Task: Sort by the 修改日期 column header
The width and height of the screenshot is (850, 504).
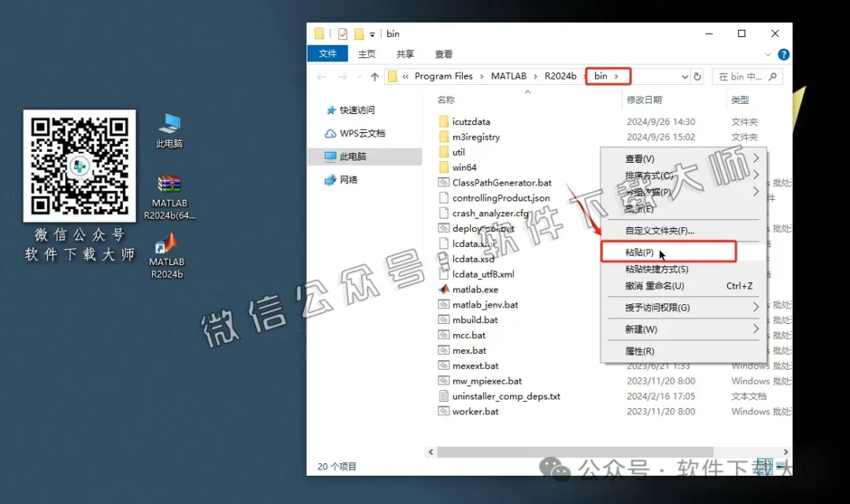Action: pos(644,100)
